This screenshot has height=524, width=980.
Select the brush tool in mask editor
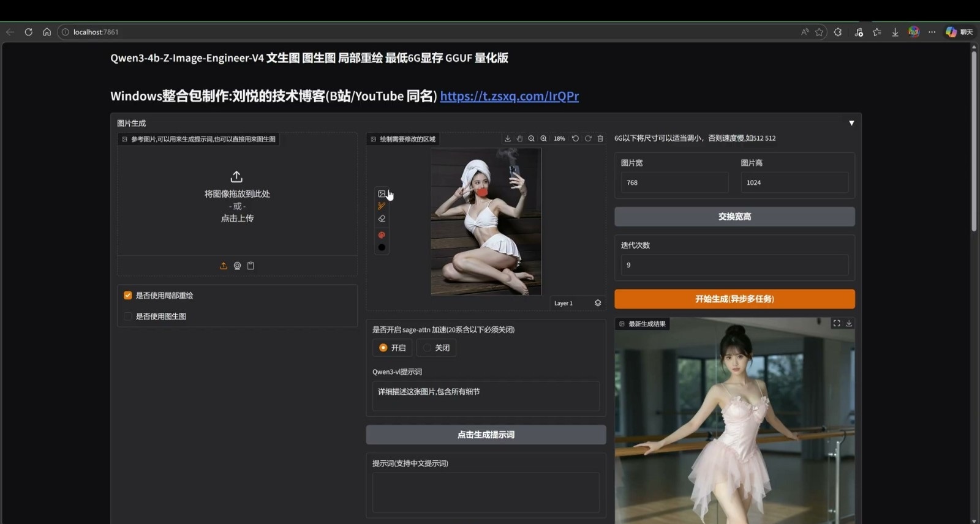382,206
